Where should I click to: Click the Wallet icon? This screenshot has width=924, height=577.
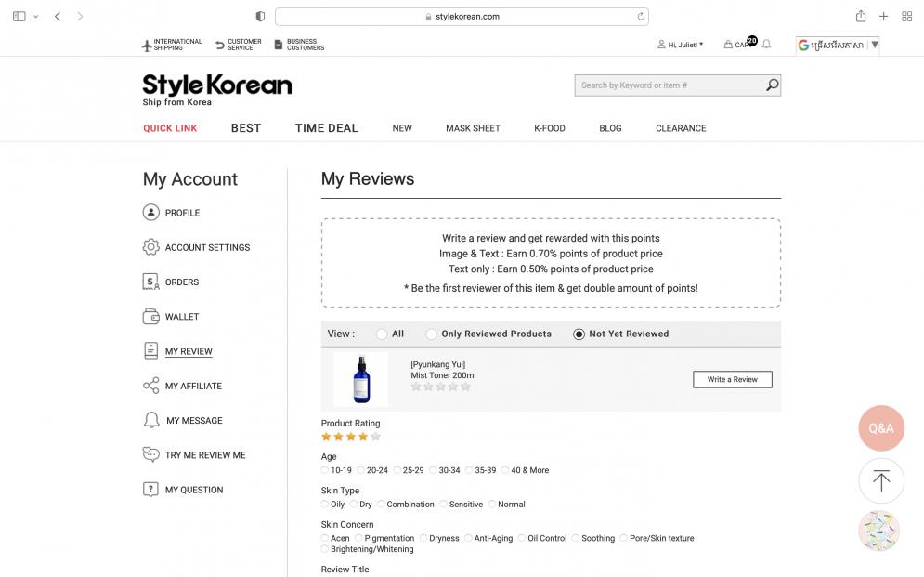pyautogui.click(x=150, y=317)
